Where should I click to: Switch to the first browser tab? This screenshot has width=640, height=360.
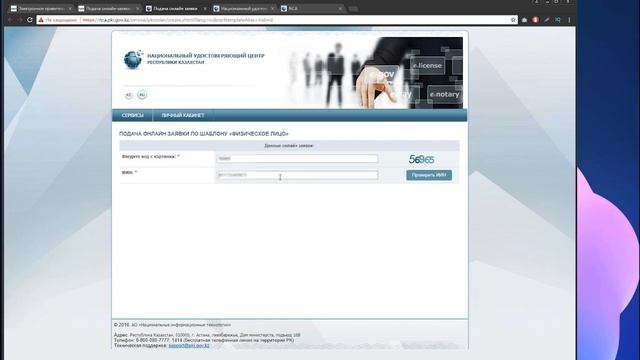41,8
